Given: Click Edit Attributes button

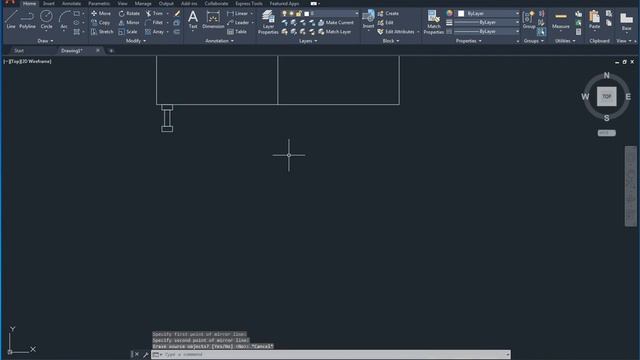Looking at the screenshot, I should (396, 31).
